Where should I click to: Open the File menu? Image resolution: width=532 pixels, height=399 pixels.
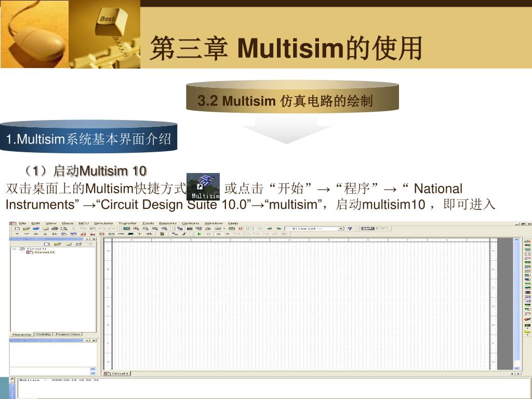23,223
